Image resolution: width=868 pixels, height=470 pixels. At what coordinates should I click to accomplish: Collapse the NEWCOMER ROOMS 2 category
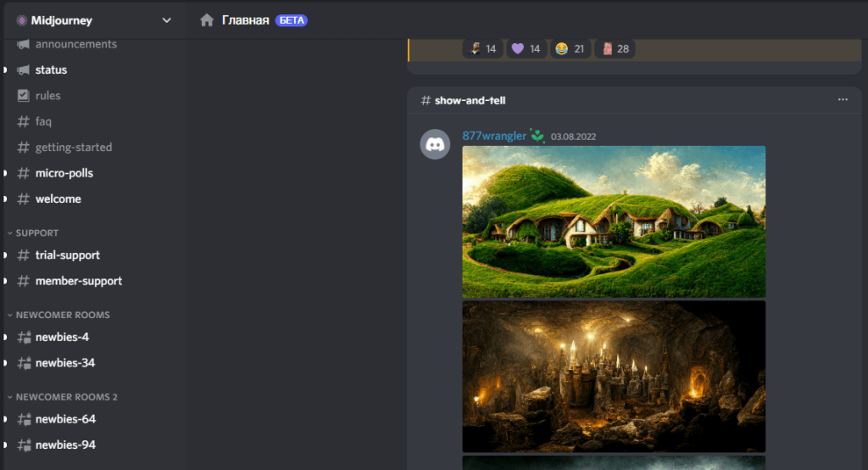point(66,397)
